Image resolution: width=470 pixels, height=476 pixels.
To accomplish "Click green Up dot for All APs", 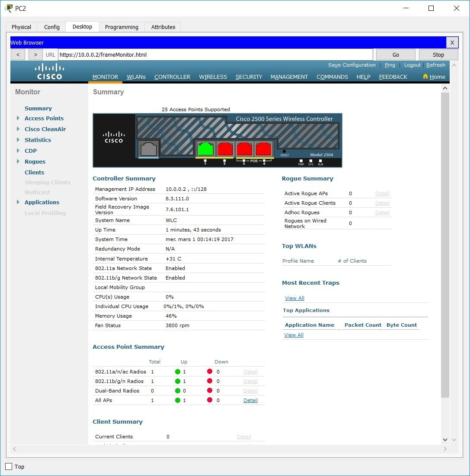I will (x=178, y=400).
